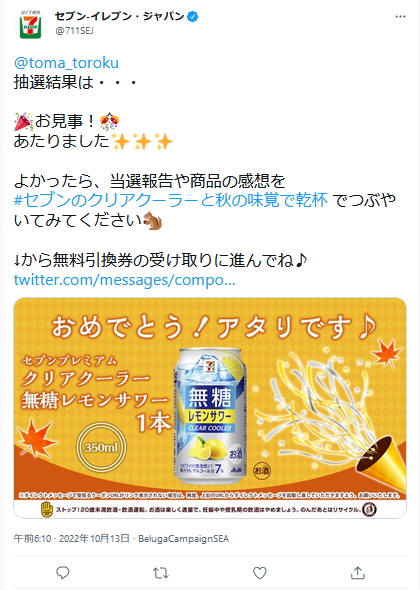420x590 pixels.
Task: Click the round お酒 mark beside can
Action: pyautogui.click(x=262, y=470)
